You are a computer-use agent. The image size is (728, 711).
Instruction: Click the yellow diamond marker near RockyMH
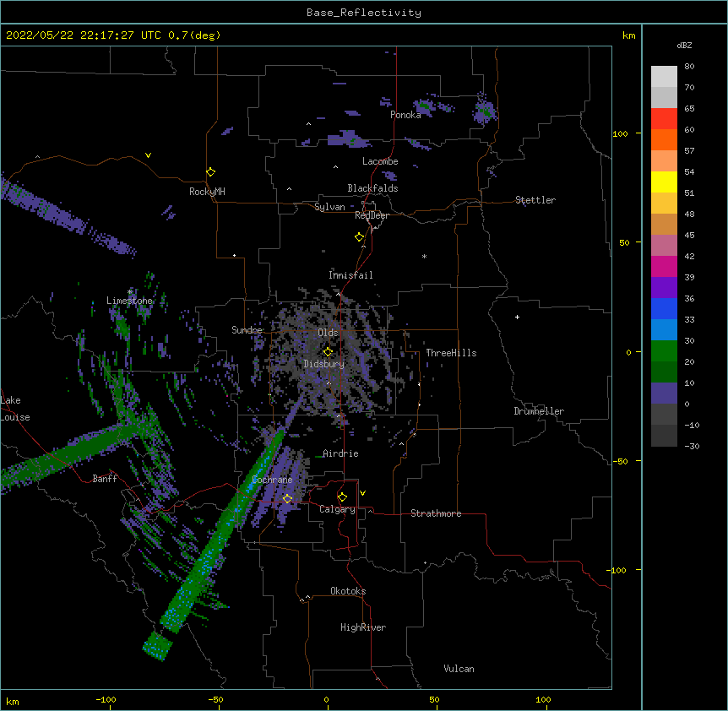pyautogui.click(x=211, y=172)
